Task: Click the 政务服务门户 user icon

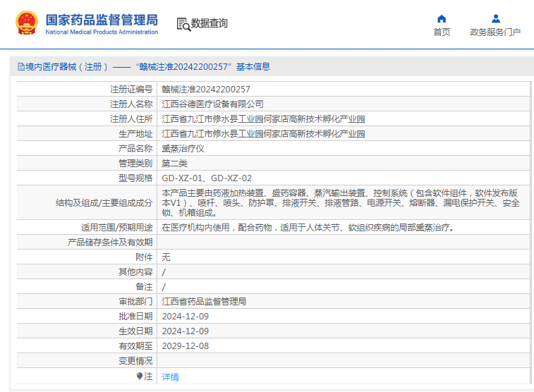Action: coord(496,18)
